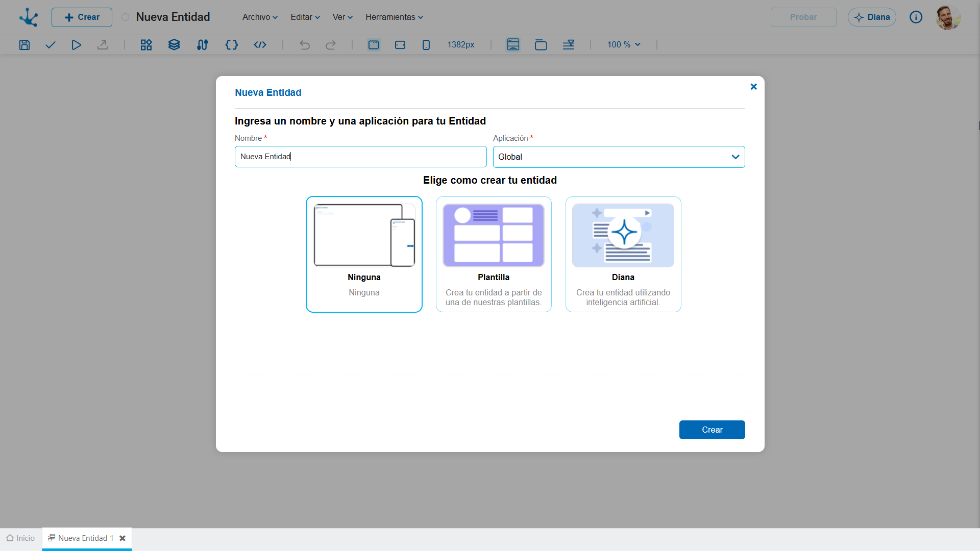The width and height of the screenshot is (980, 551).
Task: Open the 100 % zoom dropdown
Action: coord(624,45)
